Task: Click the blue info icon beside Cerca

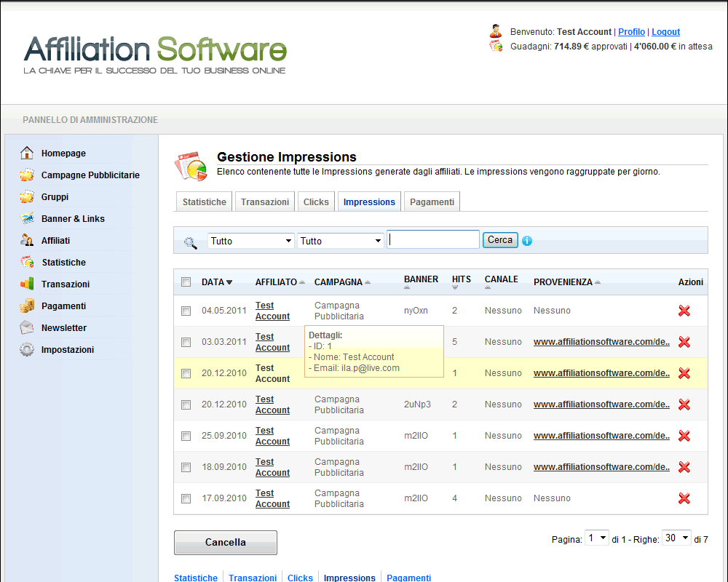Action: point(527,241)
